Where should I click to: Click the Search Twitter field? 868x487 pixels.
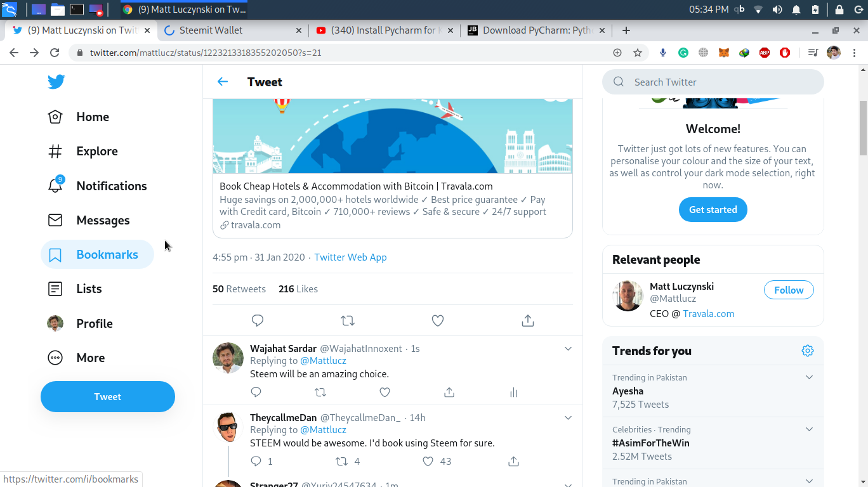pos(713,82)
